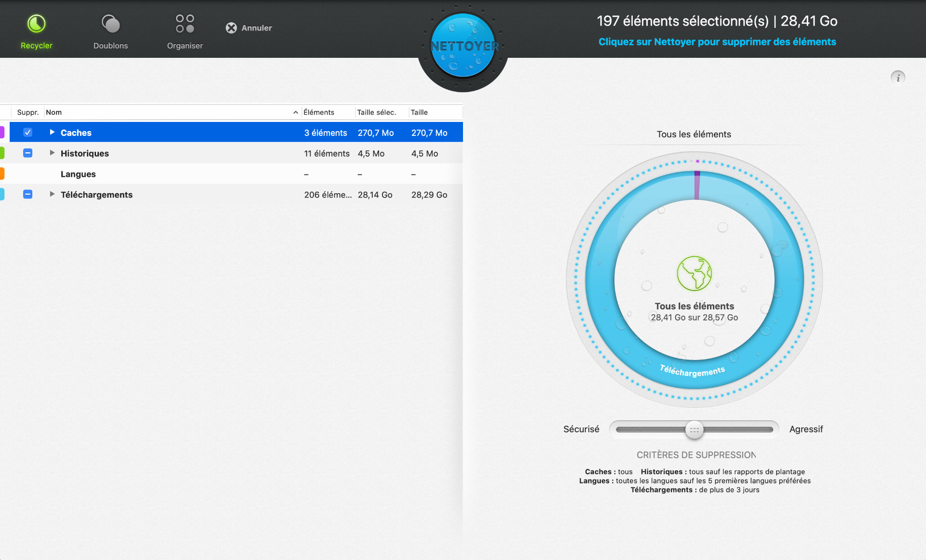
Task: Click '3 éléments' in the Caches row
Action: point(326,133)
